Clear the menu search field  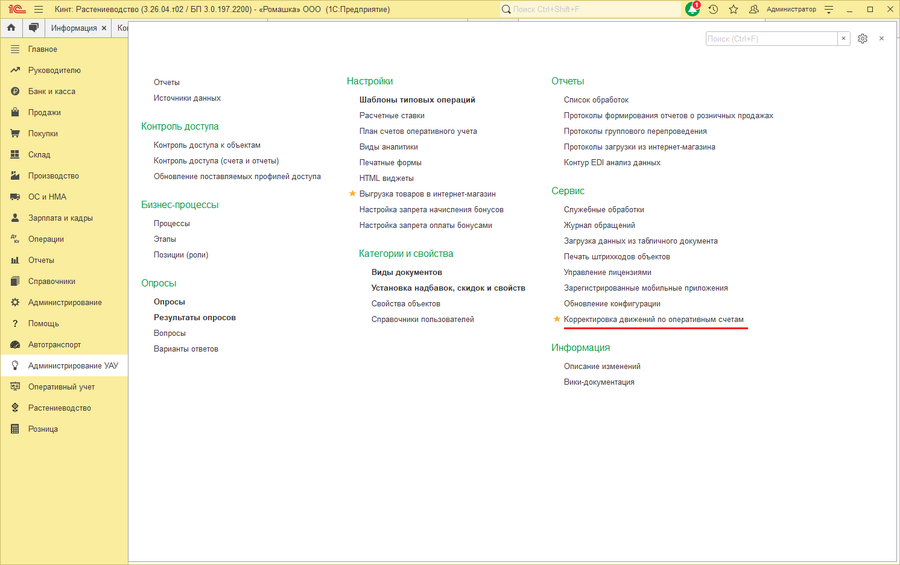tap(843, 38)
